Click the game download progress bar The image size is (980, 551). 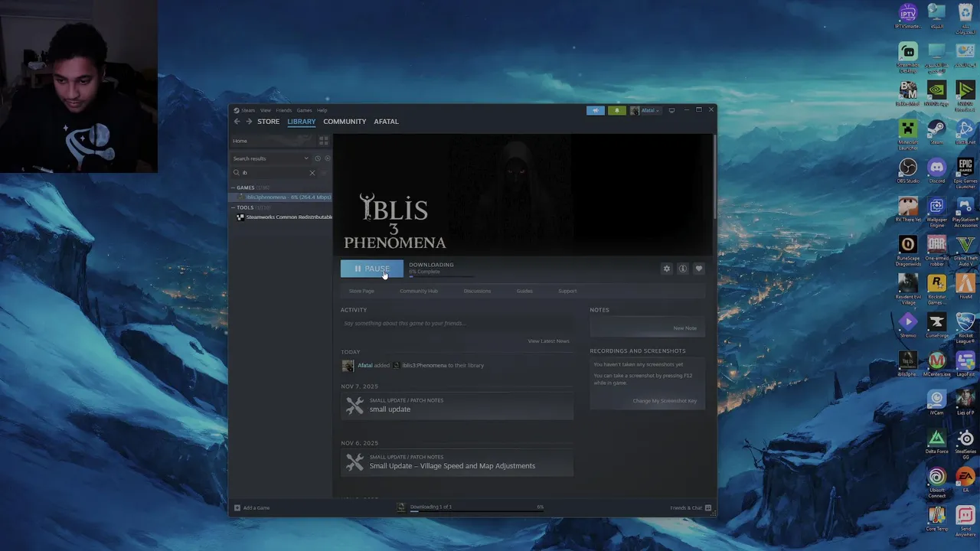click(x=440, y=277)
